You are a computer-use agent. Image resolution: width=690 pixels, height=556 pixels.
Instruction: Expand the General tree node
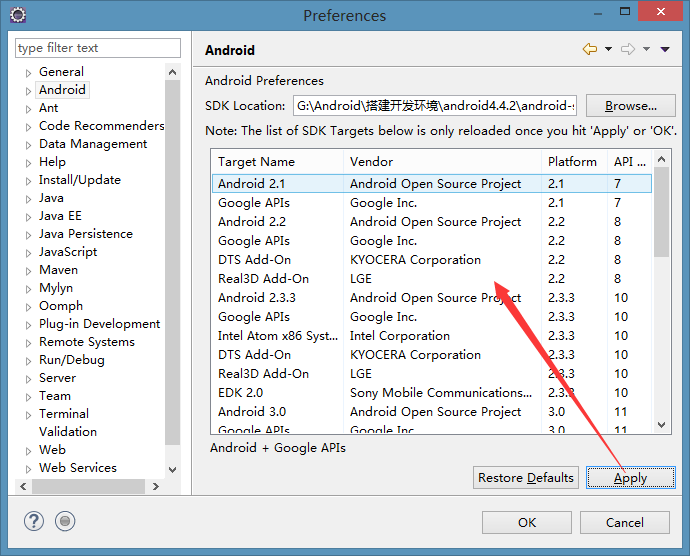point(28,72)
